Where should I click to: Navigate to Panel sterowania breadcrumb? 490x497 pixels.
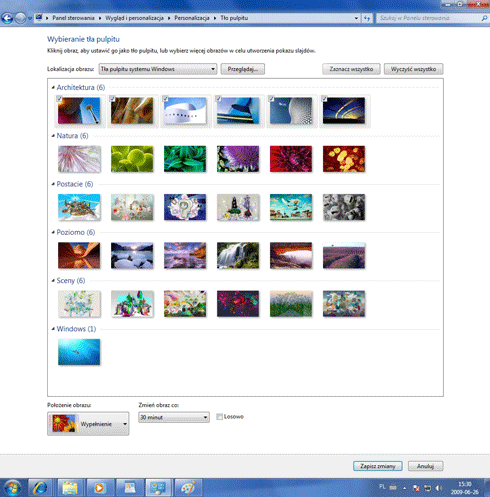(73, 18)
